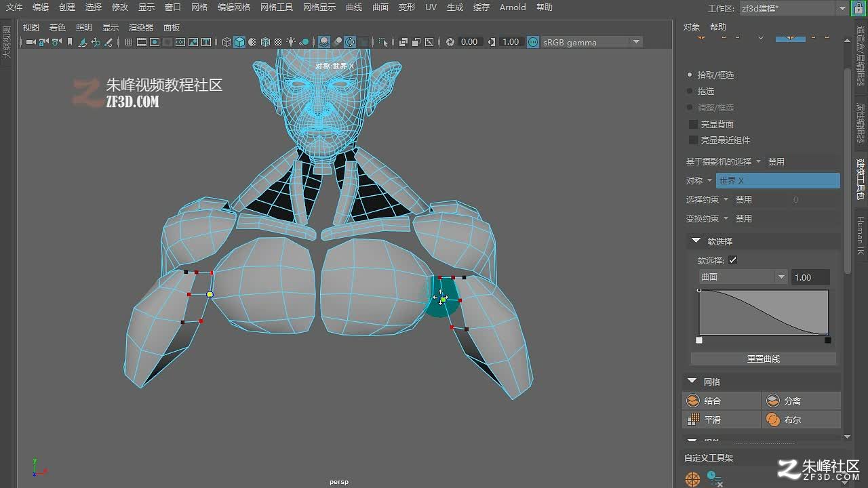Open the 变换约束 dropdown arrow
Image resolution: width=868 pixels, height=488 pixels.
[x=726, y=218]
